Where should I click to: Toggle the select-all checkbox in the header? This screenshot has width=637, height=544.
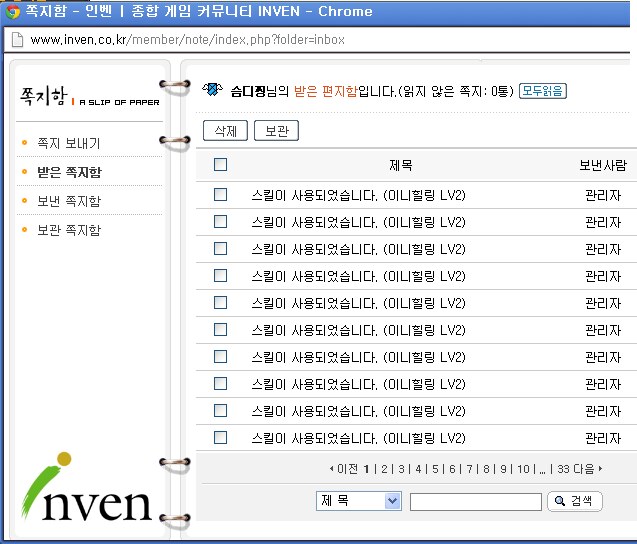point(220,165)
